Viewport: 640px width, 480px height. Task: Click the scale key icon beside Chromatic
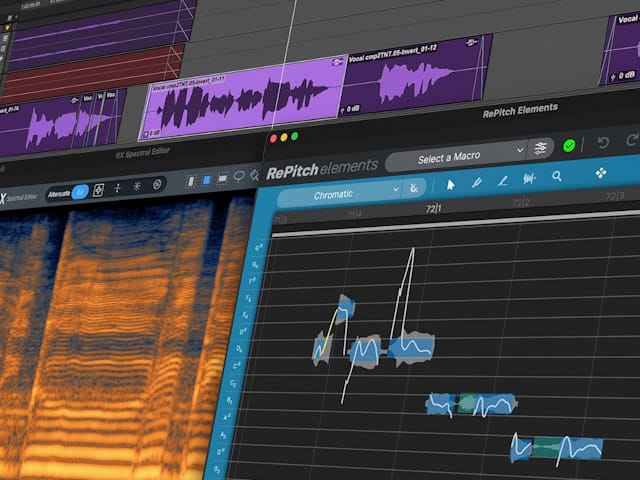[413, 188]
